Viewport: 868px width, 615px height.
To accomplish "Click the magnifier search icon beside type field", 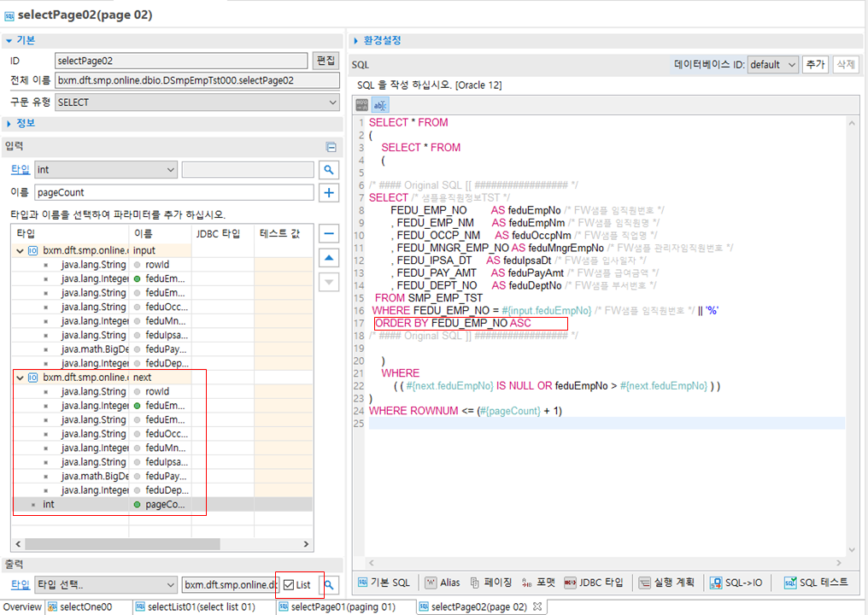I will pos(329,170).
